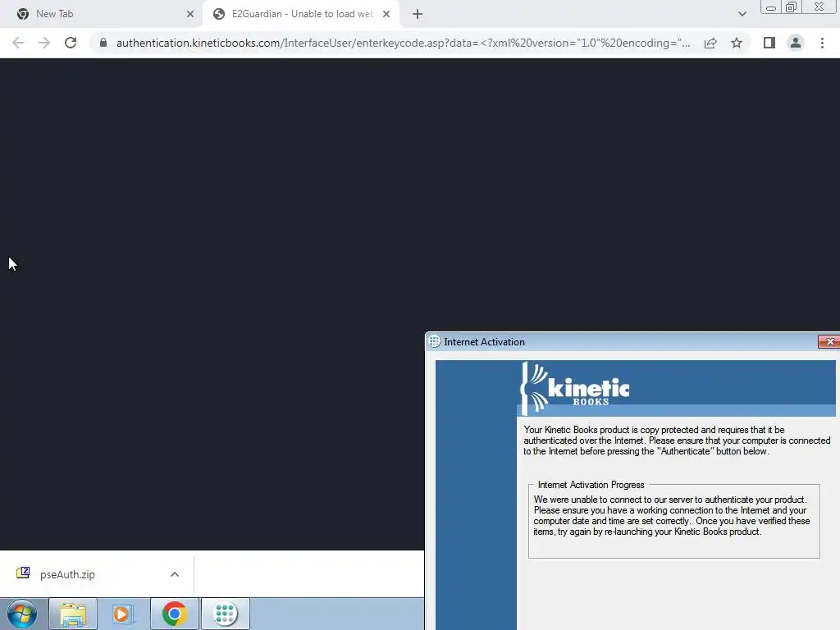
Task: Expand pseAuth.zip download options arrow
Action: [175, 574]
